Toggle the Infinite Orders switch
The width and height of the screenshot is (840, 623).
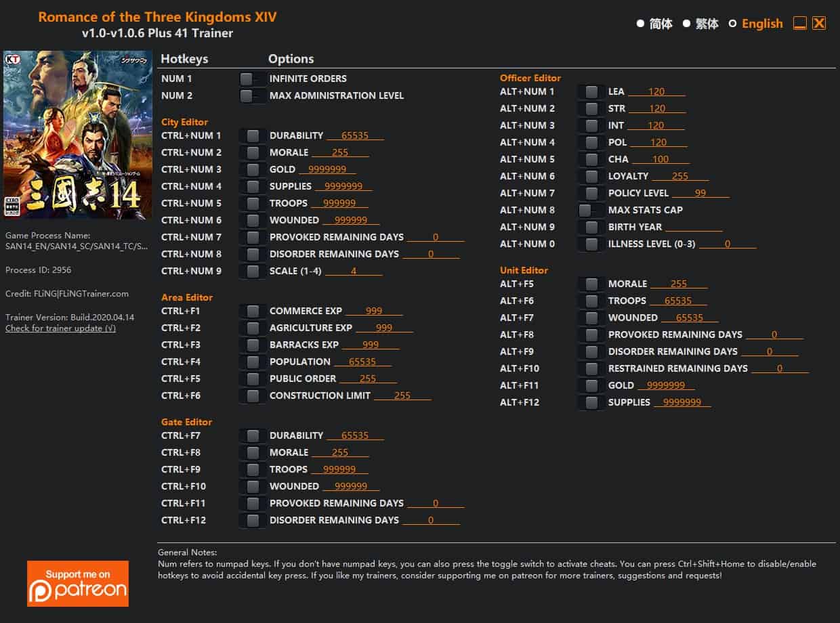click(252, 79)
